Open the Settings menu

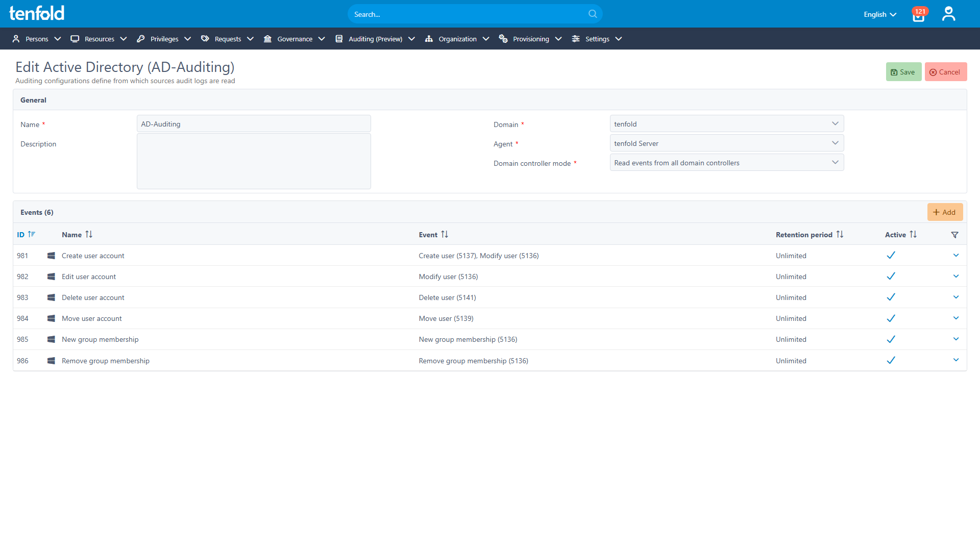pos(596,39)
